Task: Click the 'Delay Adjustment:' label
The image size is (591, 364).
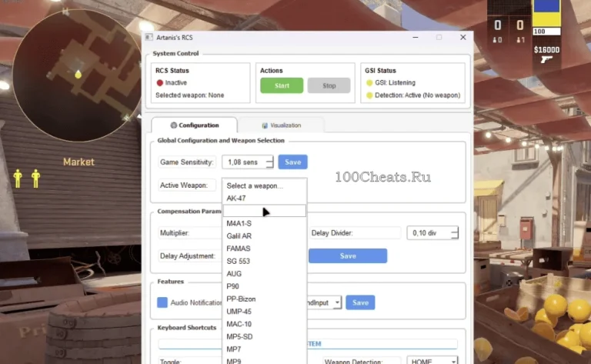Action: pos(187,255)
